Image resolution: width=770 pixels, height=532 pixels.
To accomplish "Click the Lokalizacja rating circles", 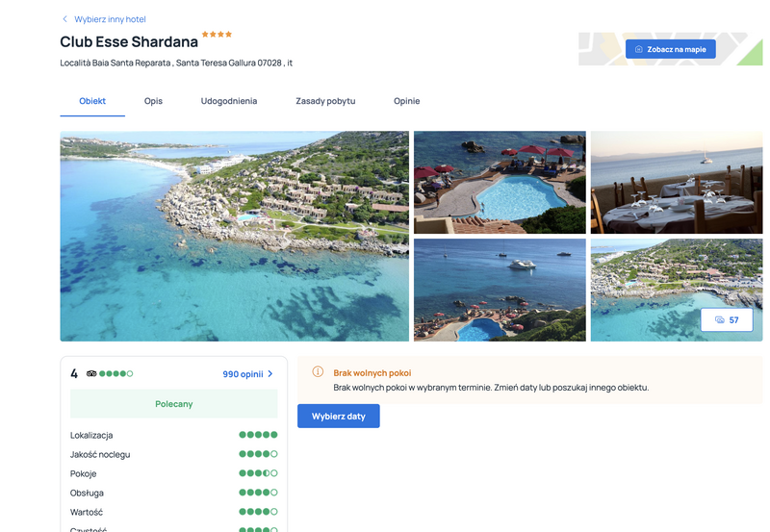I will tap(258, 435).
